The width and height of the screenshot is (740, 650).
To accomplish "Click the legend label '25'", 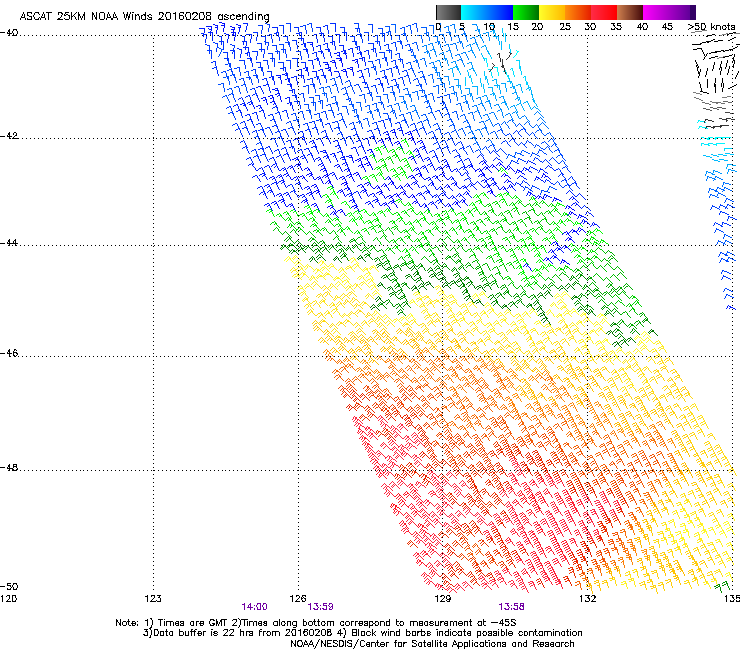I will pyautogui.click(x=565, y=26).
